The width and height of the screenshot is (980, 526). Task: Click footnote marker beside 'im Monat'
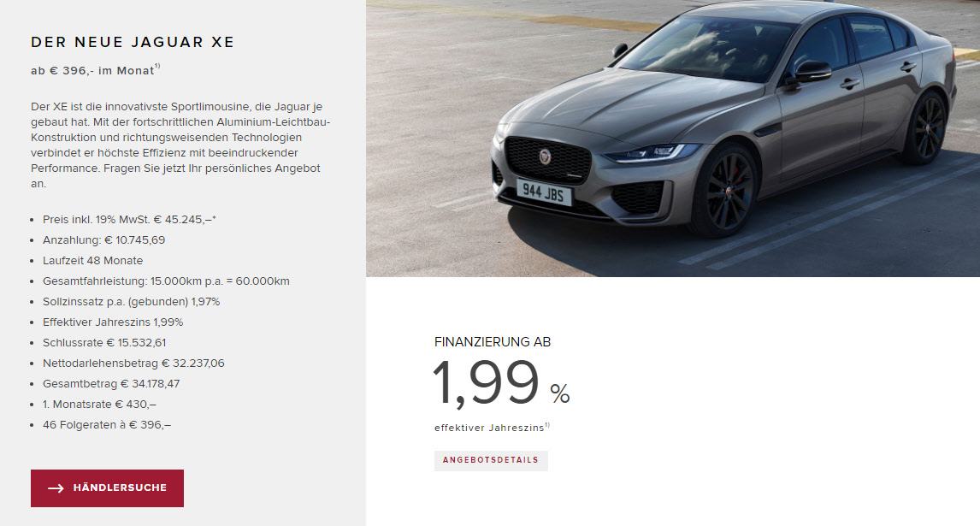click(x=157, y=66)
